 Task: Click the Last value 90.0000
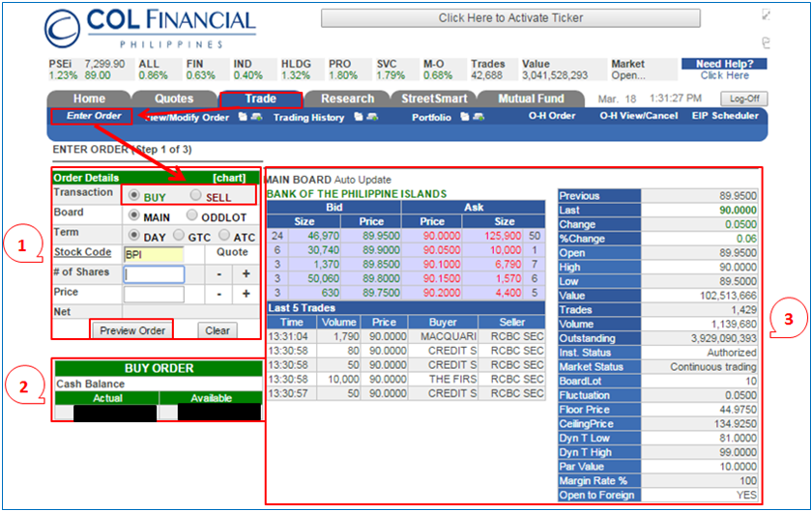click(x=738, y=211)
